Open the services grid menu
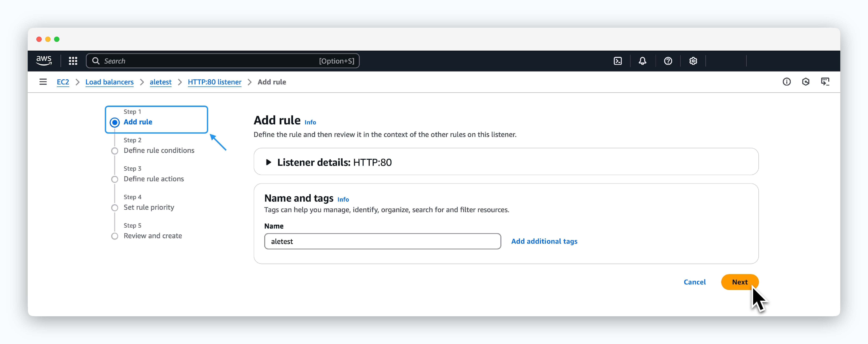The height and width of the screenshot is (344, 868). click(73, 61)
